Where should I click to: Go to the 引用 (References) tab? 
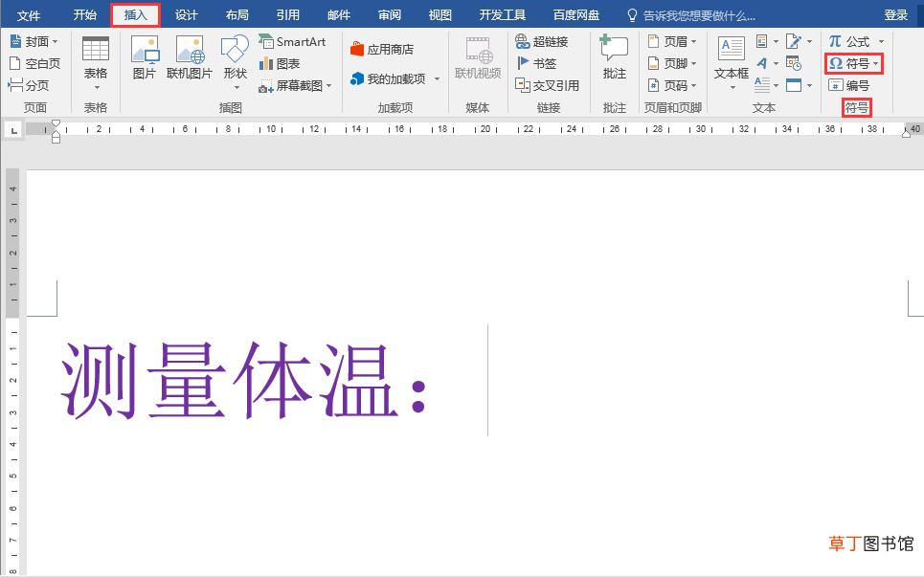(287, 15)
